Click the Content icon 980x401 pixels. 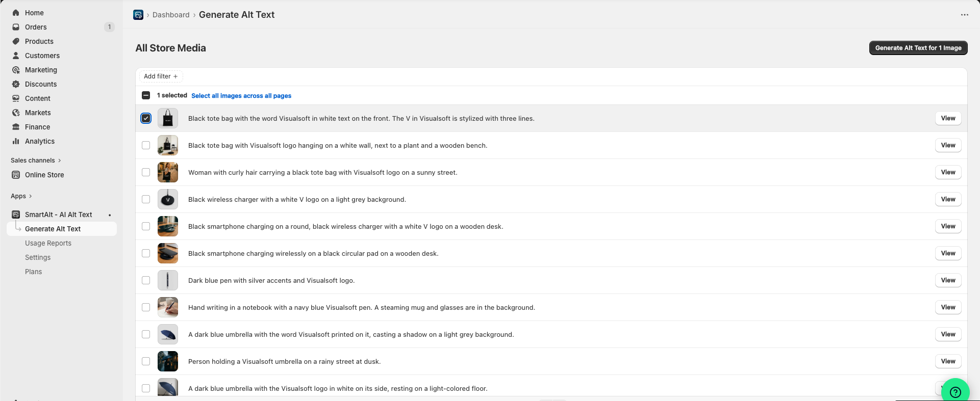(x=16, y=98)
